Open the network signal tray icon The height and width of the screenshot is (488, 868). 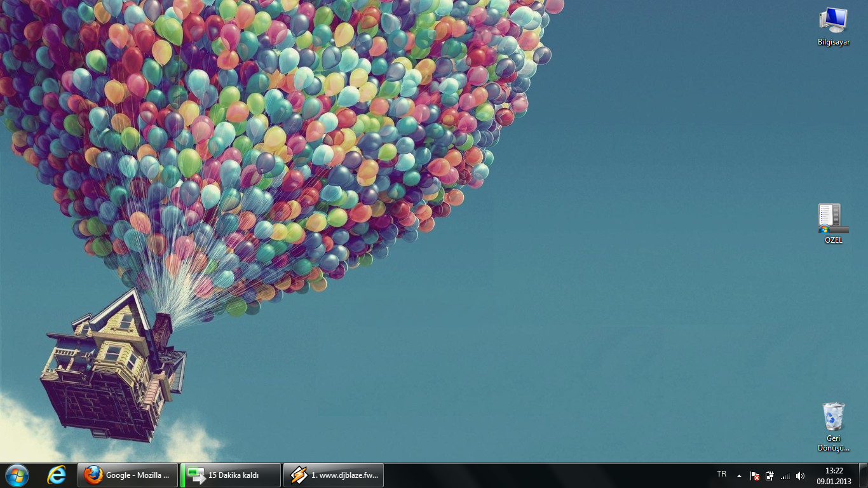785,475
